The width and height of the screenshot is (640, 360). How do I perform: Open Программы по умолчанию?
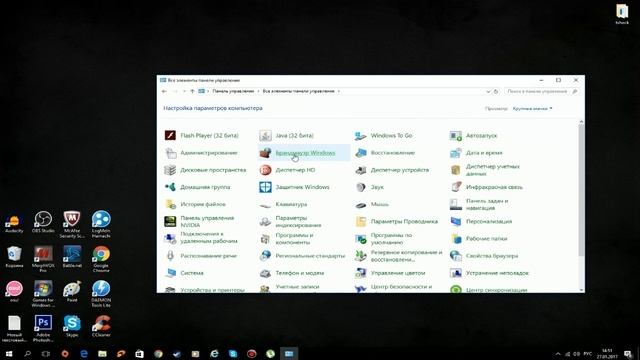pos(383,238)
